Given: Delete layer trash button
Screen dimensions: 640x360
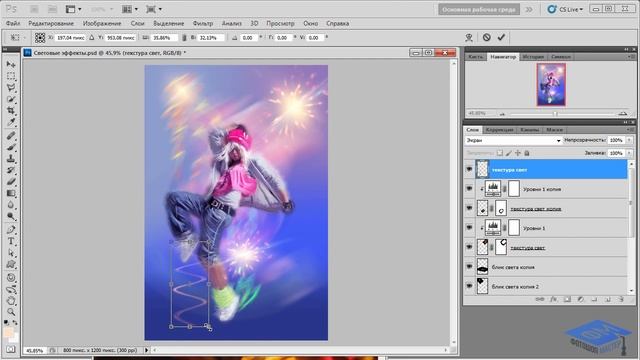Looking at the screenshot, I should click(621, 299).
